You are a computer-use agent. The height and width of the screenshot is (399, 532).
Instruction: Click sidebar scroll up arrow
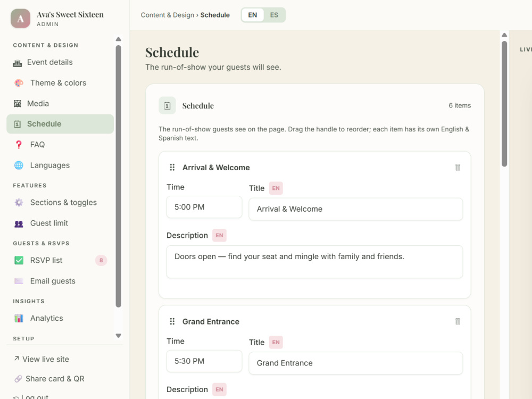(119, 39)
